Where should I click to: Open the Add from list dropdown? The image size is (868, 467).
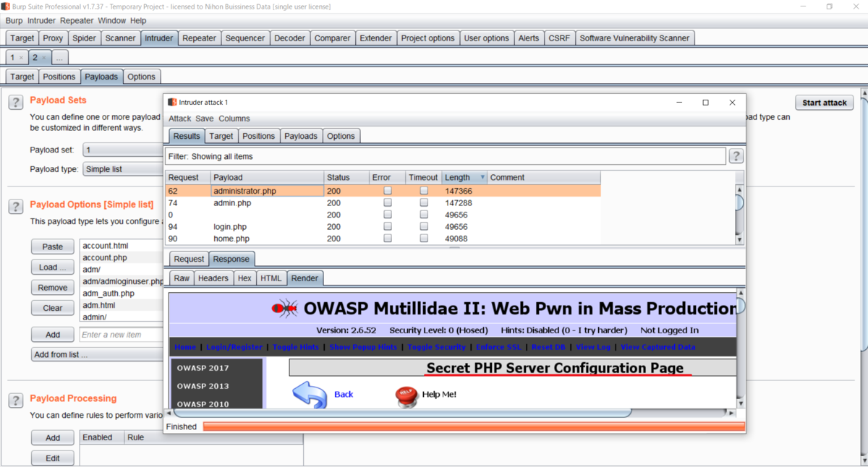(x=97, y=355)
